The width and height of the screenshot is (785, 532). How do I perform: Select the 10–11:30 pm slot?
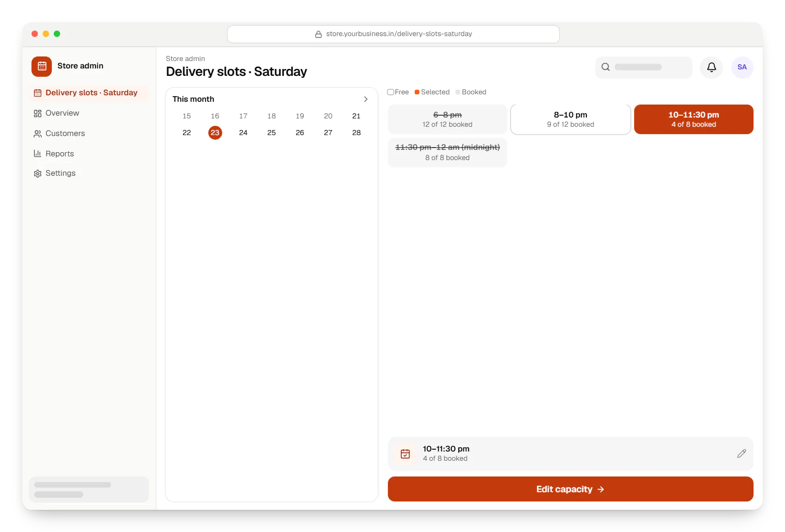pos(693,119)
